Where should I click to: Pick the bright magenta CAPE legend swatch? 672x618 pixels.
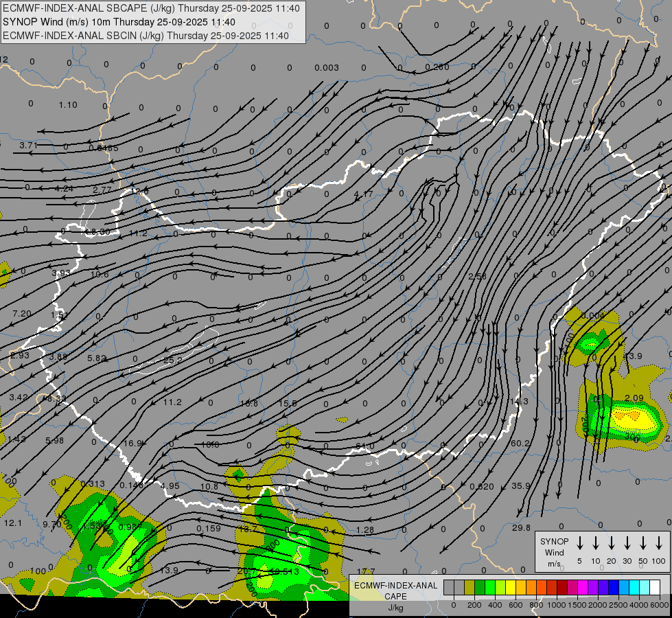(x=583, y=587)
